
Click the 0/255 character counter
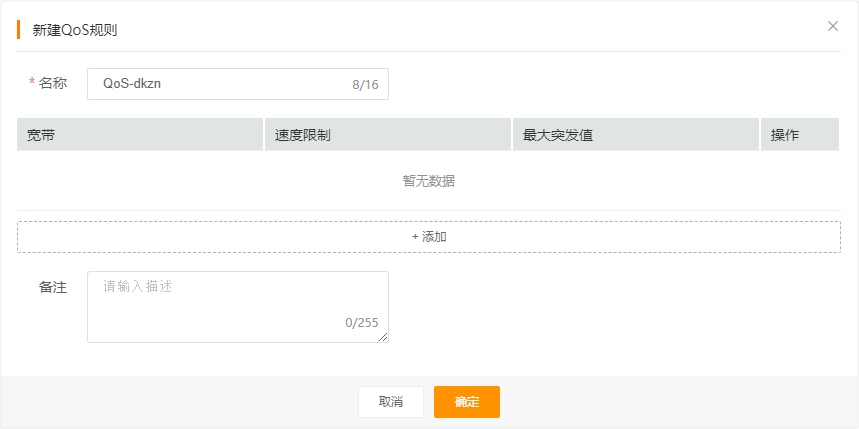coord(362,323)
